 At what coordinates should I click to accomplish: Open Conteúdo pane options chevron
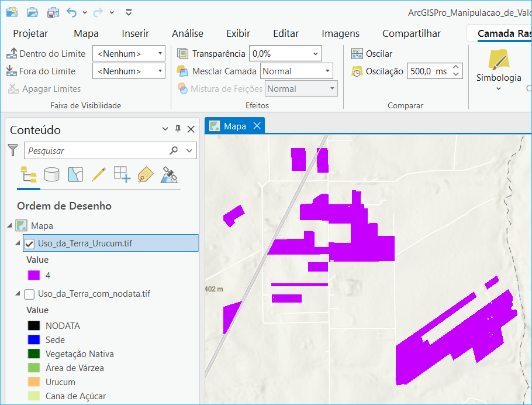[x=165, y=129]
